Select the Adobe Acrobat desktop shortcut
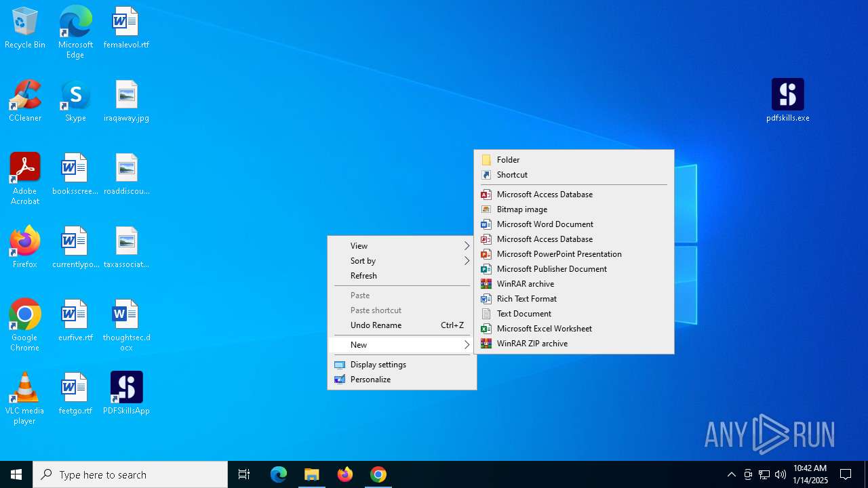This screenshot has width=868, height=488. (x=25, y=179)
